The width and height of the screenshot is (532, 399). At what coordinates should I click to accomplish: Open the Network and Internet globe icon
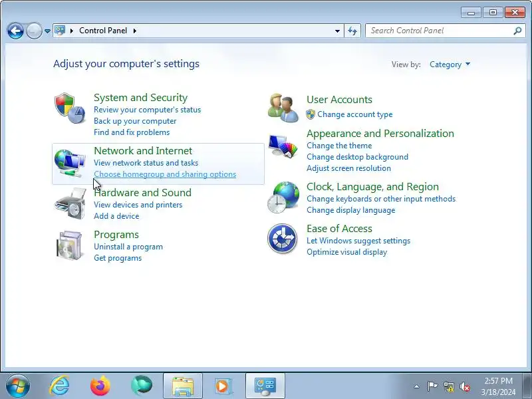[70, 163]
